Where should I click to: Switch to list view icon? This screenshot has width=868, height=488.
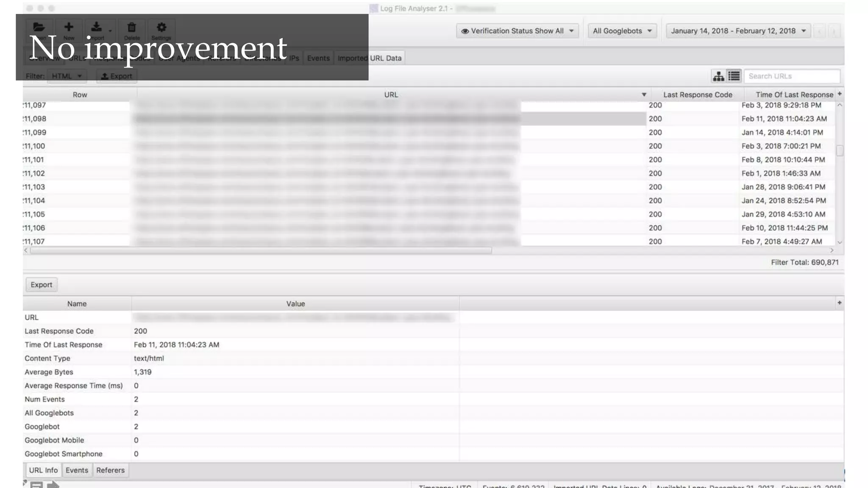coord(734,76)
